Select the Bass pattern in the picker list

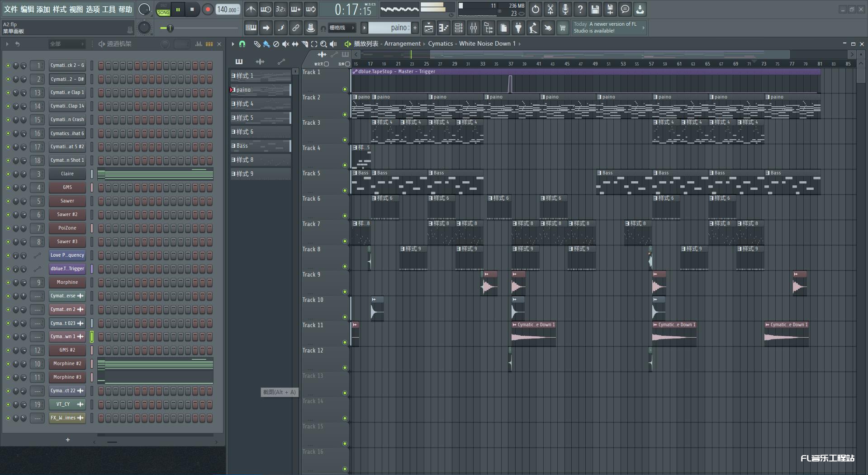click(x=261, y=146)
